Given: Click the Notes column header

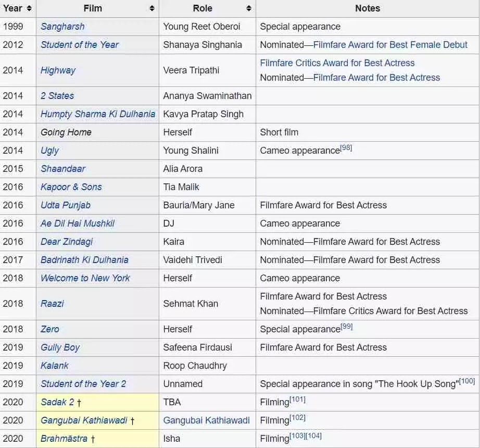Looking at the screenshot, I should point(368,8).
